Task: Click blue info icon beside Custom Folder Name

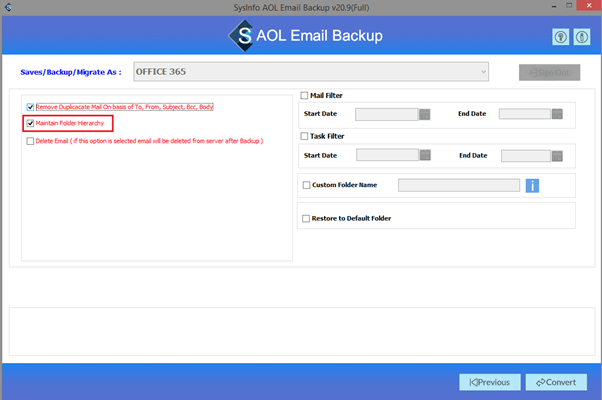Action: pos(533,185)
